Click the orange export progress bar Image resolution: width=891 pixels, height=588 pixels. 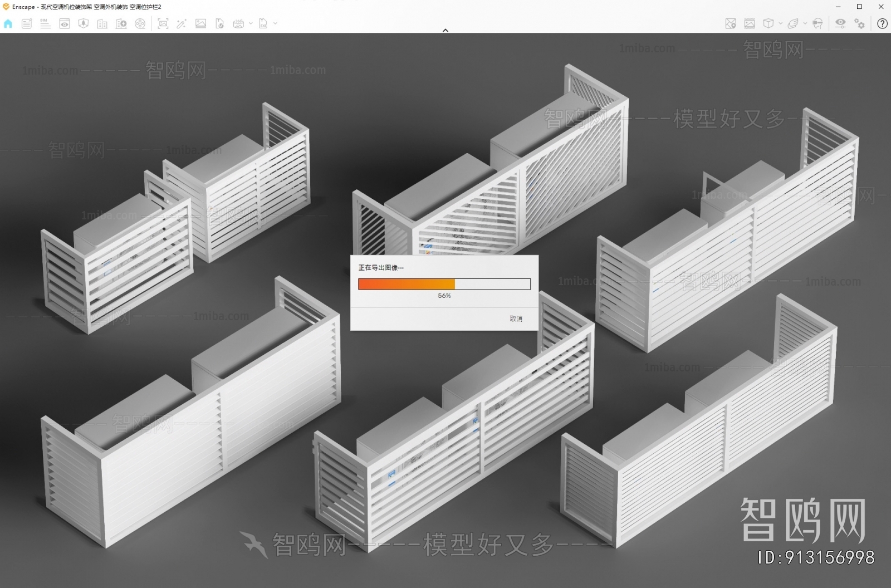407,284
